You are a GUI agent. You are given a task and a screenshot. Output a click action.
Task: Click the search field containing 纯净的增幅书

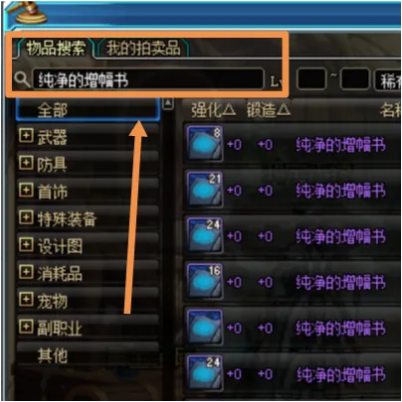(x=148, y=79)
